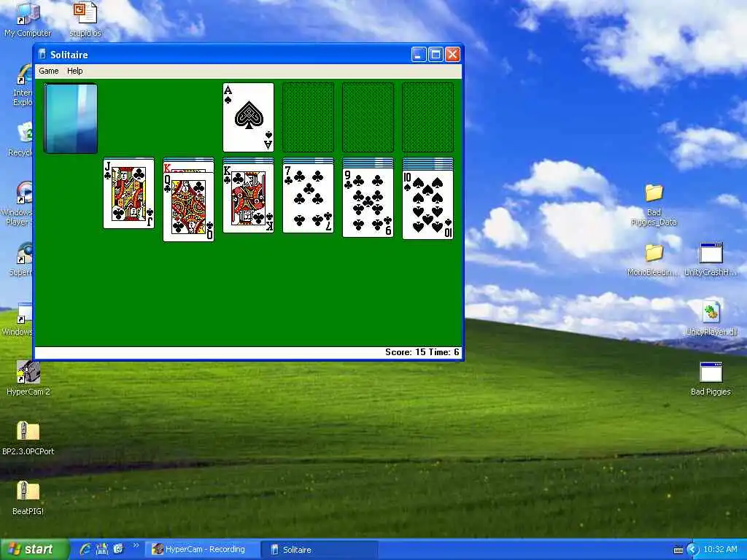Open the Game menu in Solitaire
This screenshot has height=560, width=747.
pyautogui.click(x=49, y=71)
